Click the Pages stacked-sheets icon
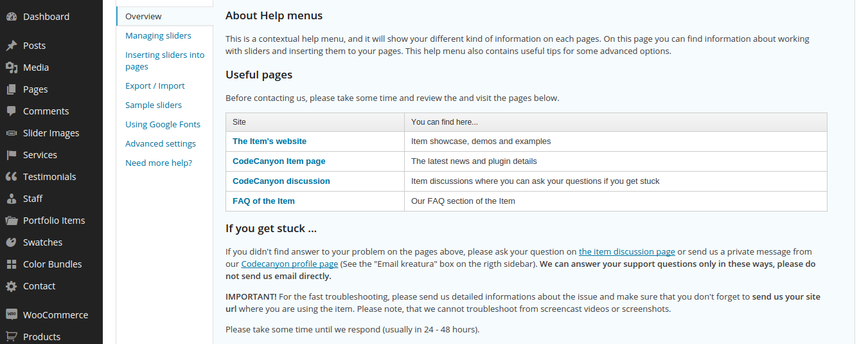This screenshot has height=344, width=868. (12, 89)
